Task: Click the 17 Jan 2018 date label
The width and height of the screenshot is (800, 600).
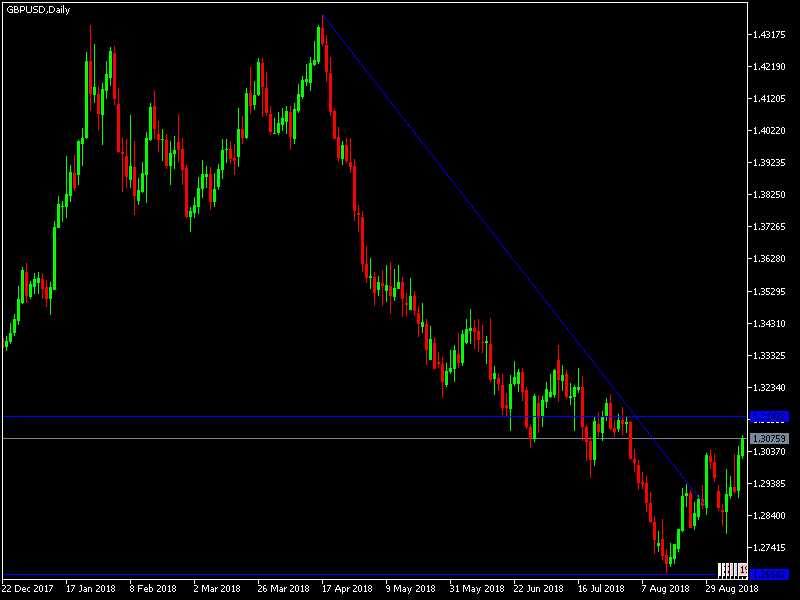Action: pyautogui.click(x=91, y=589)
